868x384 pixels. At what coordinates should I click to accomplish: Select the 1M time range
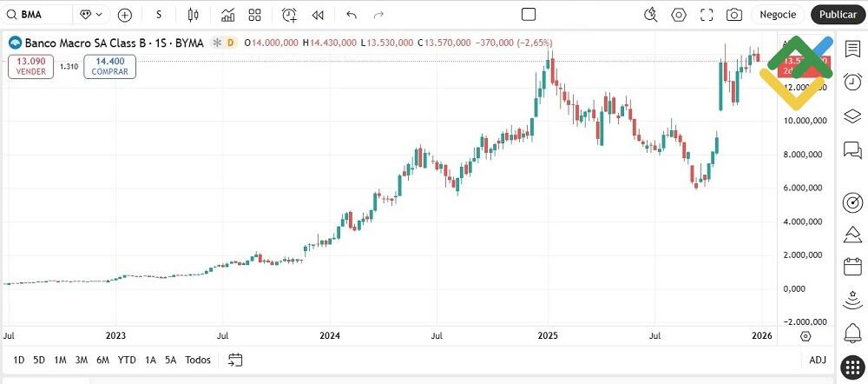click(x=61, y=361)
